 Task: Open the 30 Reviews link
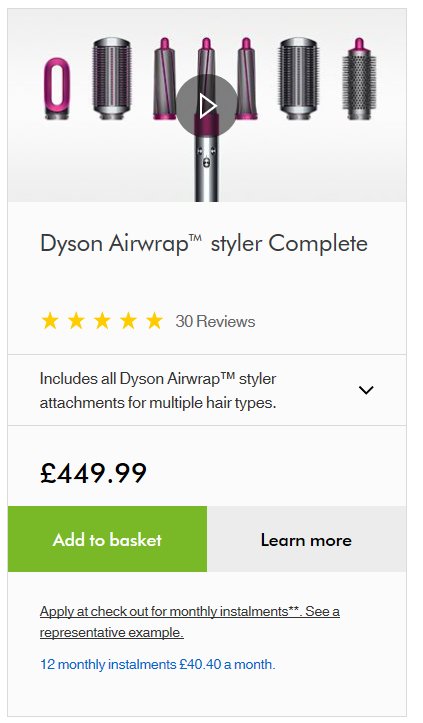point(215,321)
